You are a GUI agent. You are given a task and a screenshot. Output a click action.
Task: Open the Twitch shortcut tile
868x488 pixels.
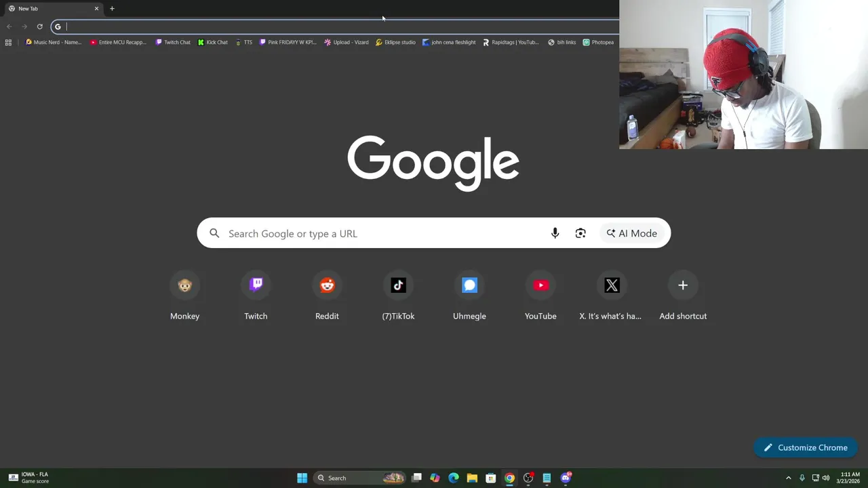click(x=256, y=297)
